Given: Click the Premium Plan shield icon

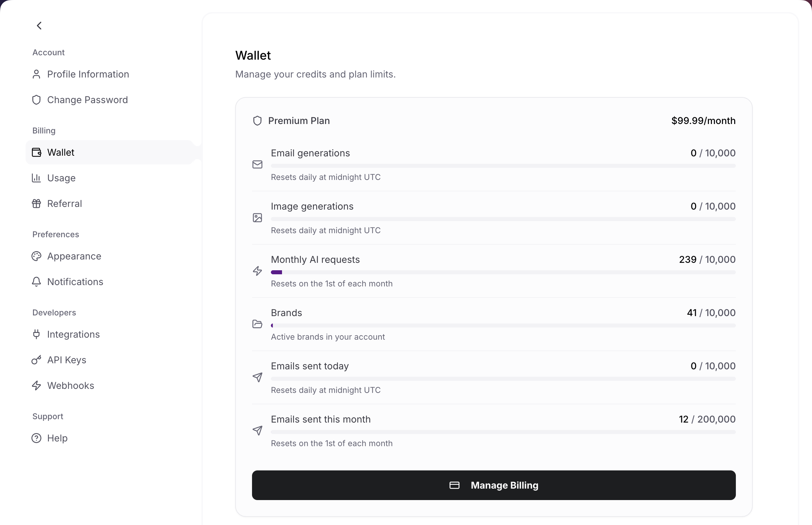Looking at the screenshot, I should [257, 121].
